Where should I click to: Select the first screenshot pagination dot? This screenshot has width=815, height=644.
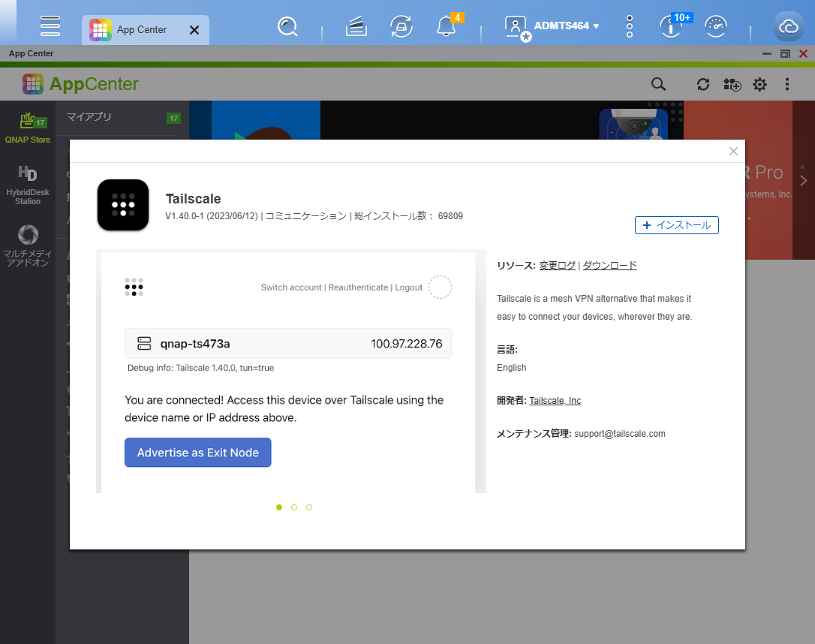(x=279, y=507)
